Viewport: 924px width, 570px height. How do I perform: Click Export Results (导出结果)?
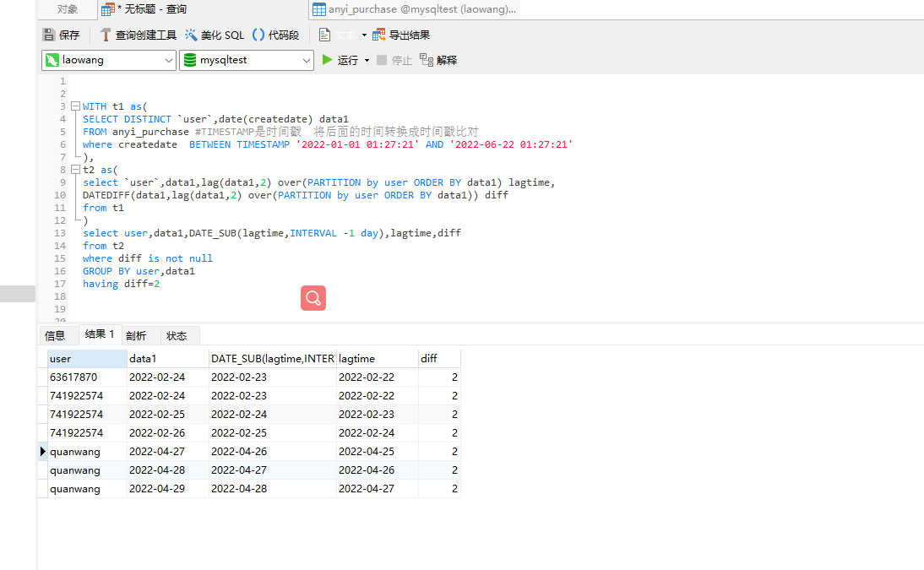click(401, 35)
